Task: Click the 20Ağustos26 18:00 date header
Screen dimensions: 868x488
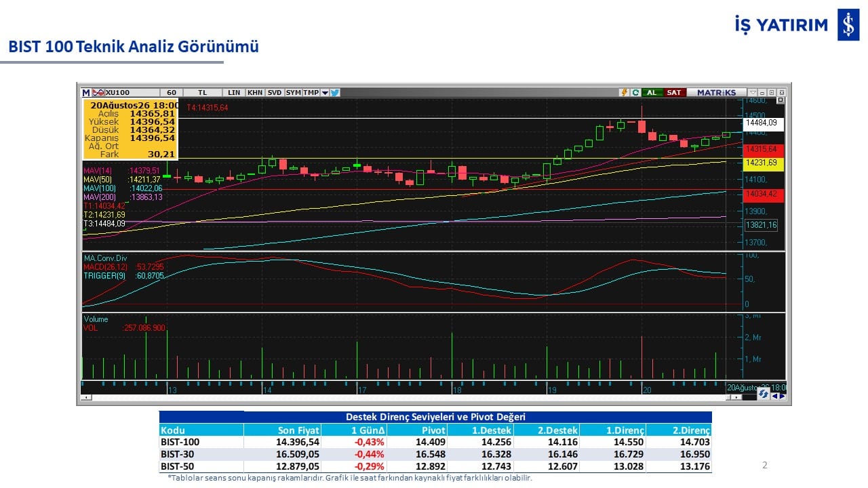Action: click(x=134, y=105)
